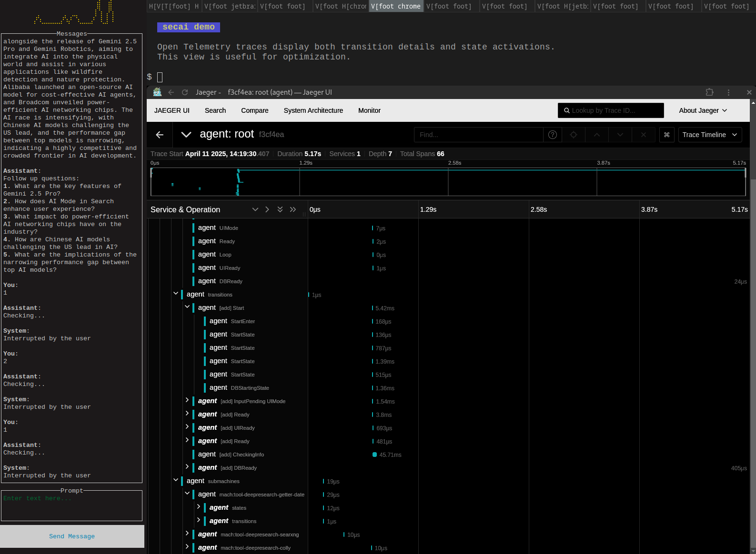Screen dimensions: 756x554
Task: Open the Trace Timeline view dropdown
Action: [x=710, y=135]
